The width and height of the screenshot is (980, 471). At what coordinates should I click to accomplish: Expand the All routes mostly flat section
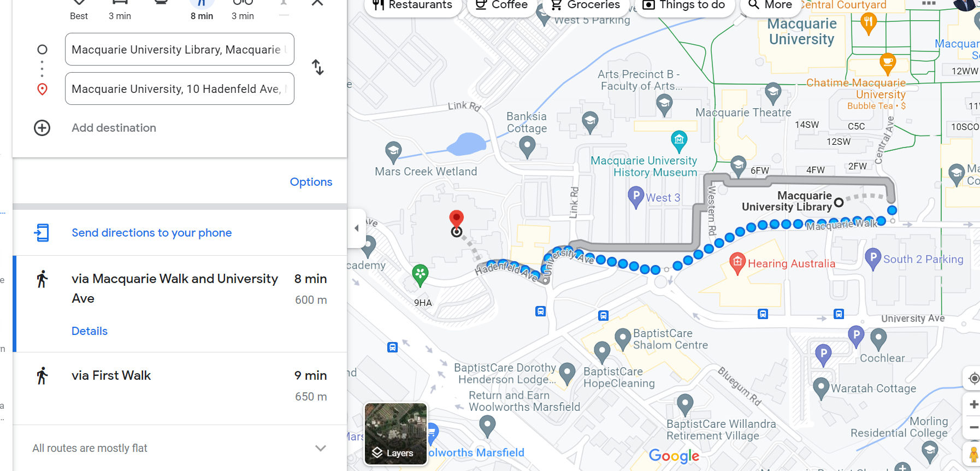pos(180,448)
